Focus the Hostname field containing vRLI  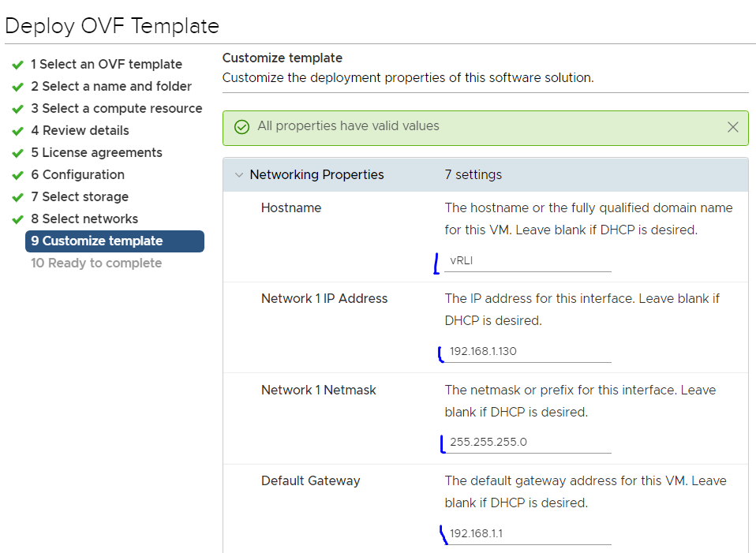click(x=528, y=261)
